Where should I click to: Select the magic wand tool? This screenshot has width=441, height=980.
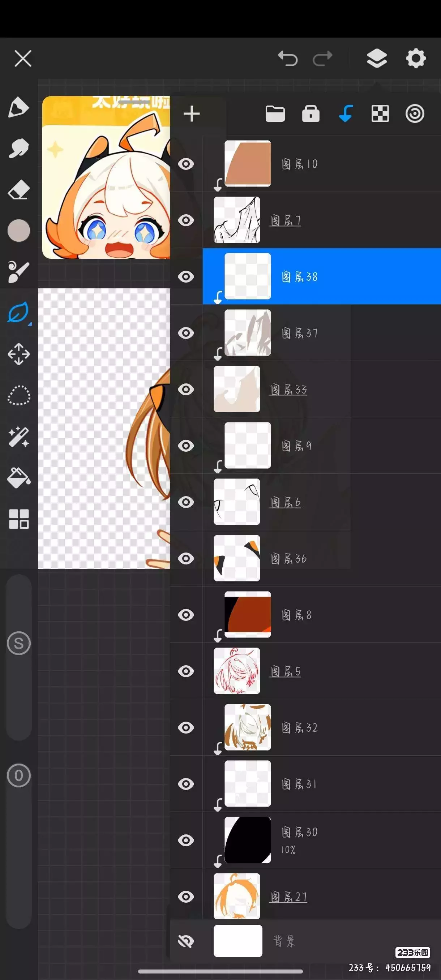[x=19, y=437]
